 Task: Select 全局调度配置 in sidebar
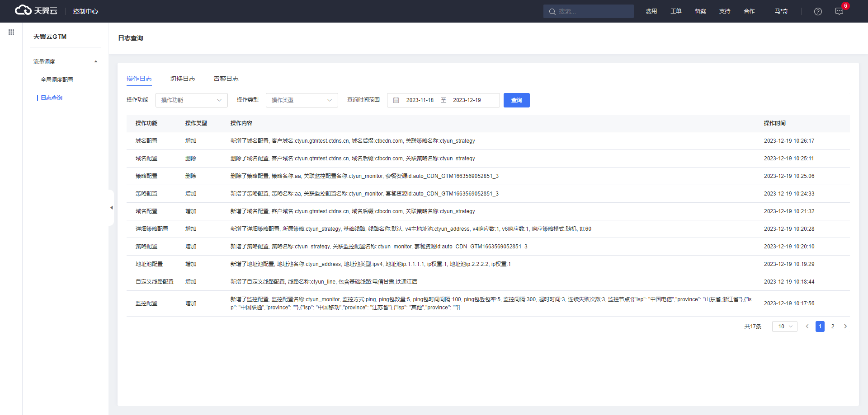click(x=57, y=79)
